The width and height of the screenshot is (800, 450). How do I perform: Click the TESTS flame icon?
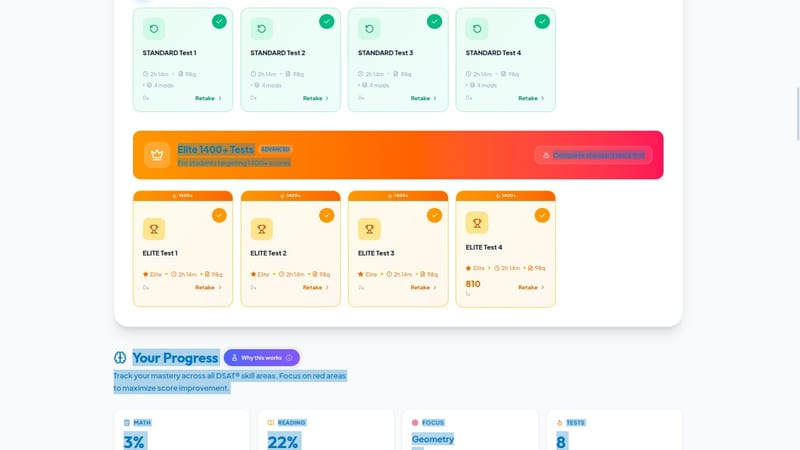(559, 422)
